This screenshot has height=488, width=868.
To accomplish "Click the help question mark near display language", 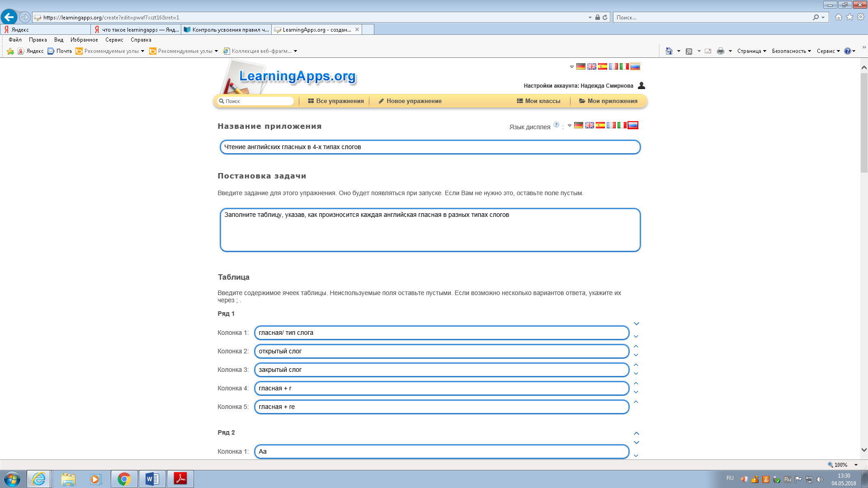I will [557, 125].
